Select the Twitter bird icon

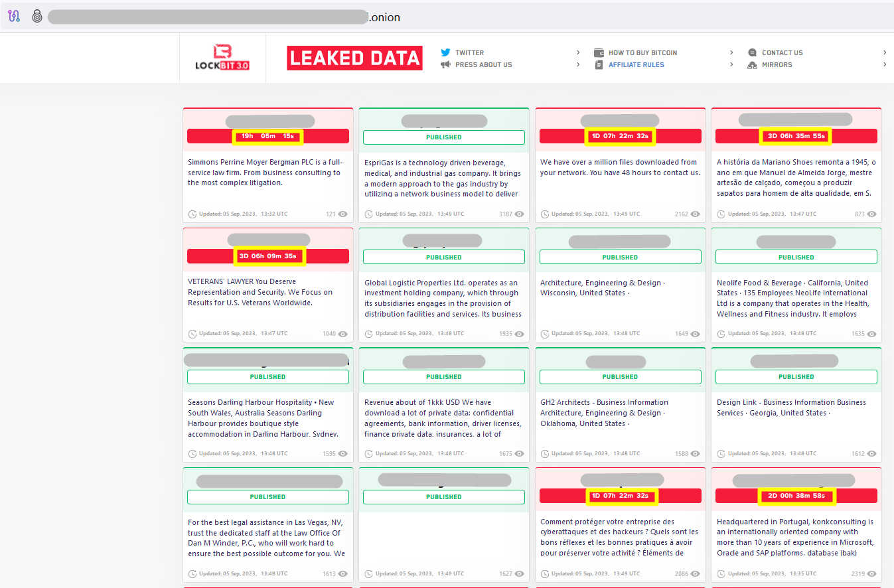coord(445,52)
